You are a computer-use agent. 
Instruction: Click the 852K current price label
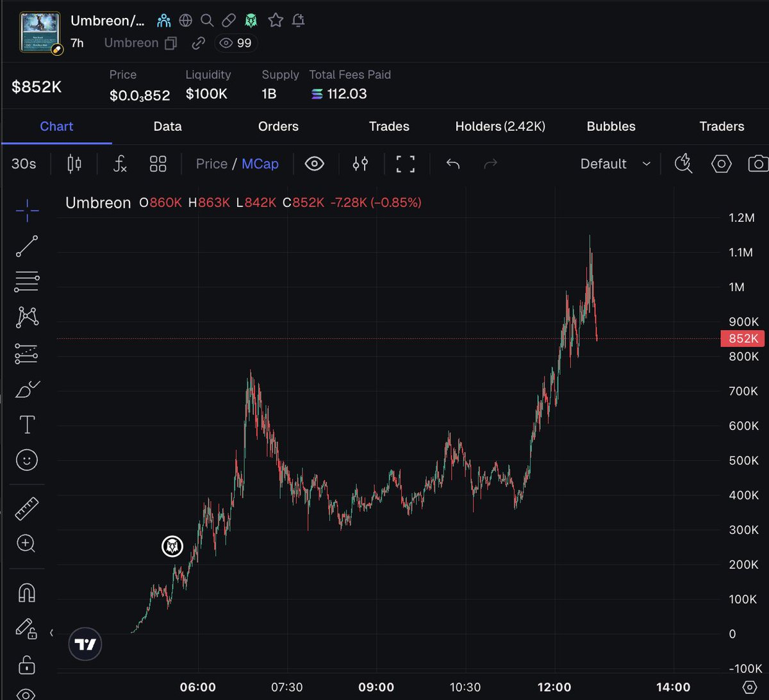pyautogui.click(x=742, y=338)
